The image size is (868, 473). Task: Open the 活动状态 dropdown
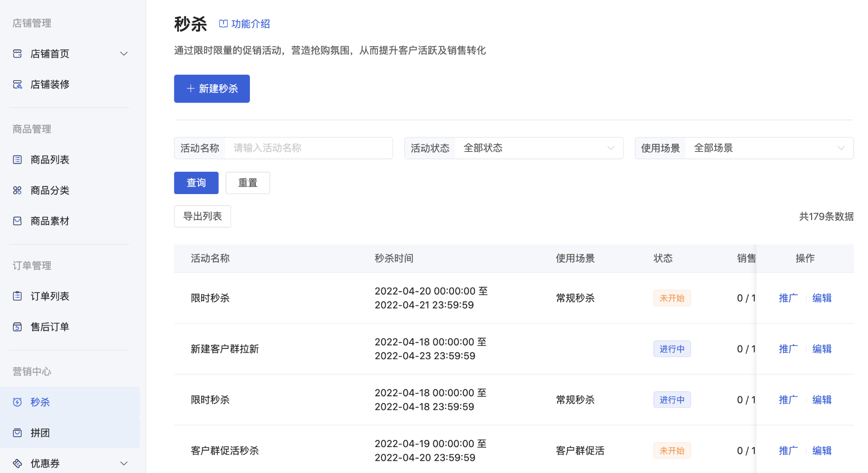(513, 148)
